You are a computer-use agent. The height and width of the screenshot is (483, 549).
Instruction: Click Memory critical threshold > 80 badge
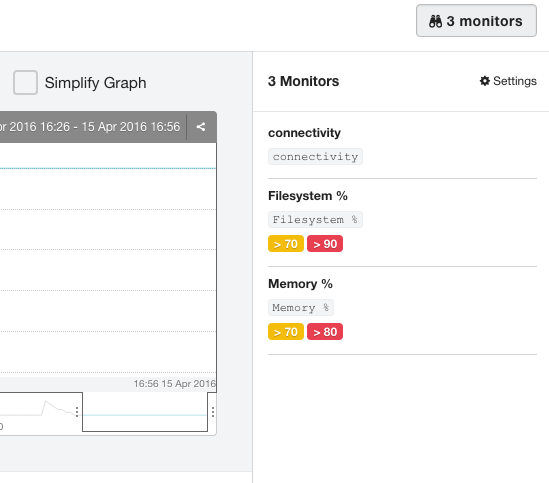[x=325, y=332]
